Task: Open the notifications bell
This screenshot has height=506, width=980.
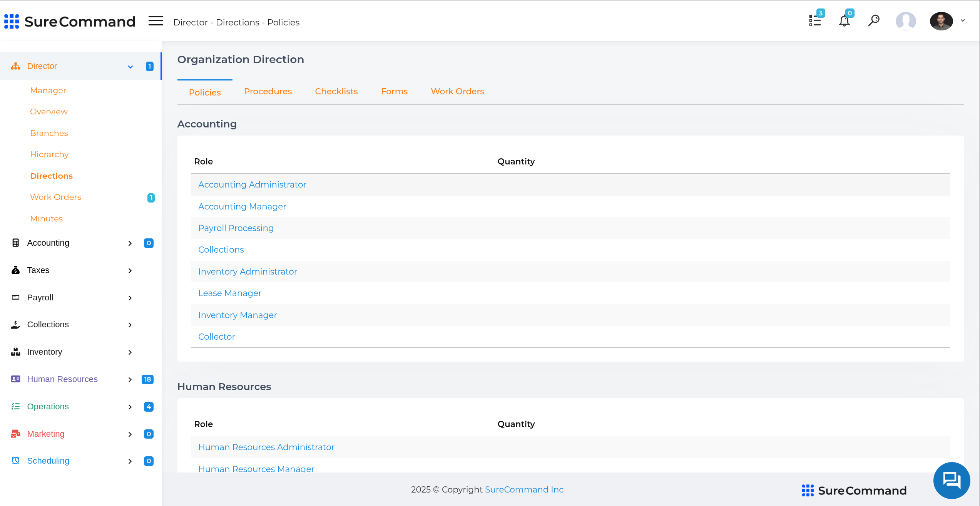Action: pos(844,21)
